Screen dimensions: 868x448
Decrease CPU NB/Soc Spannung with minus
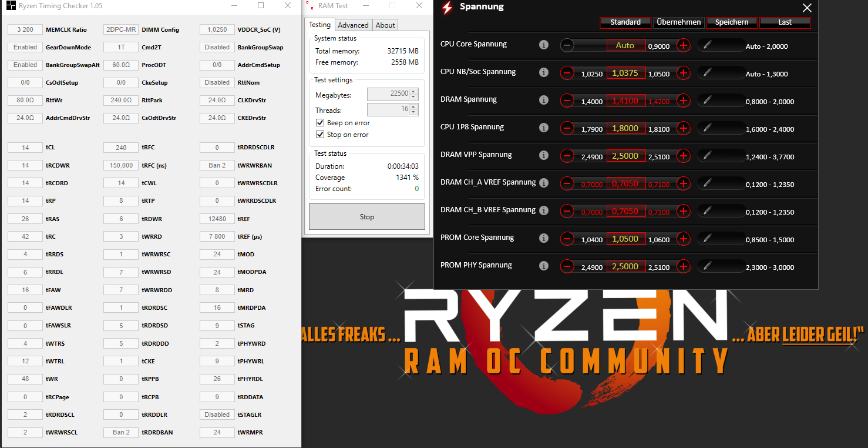point(567,73)
